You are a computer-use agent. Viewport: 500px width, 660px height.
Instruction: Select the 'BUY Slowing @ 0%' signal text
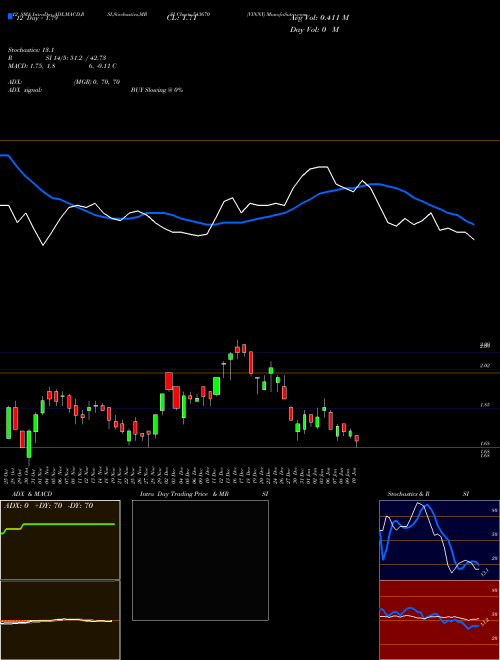pyautogui.click(x=157, y=90)
